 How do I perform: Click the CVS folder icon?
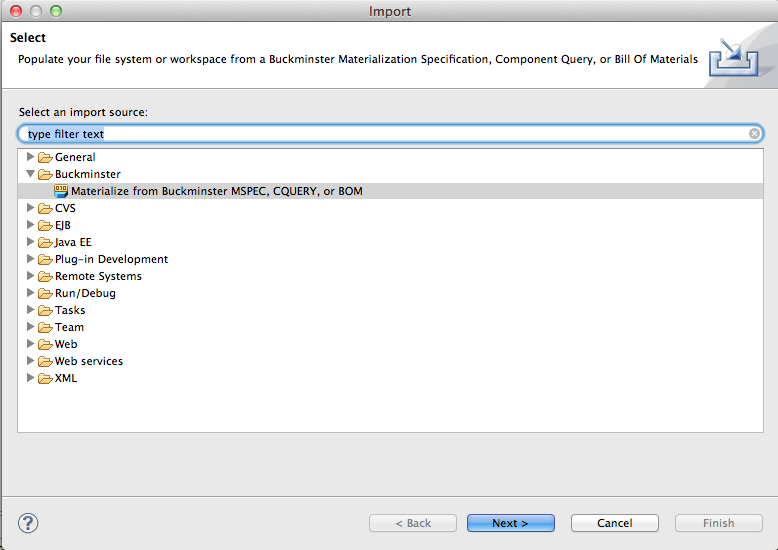[45, 208]
